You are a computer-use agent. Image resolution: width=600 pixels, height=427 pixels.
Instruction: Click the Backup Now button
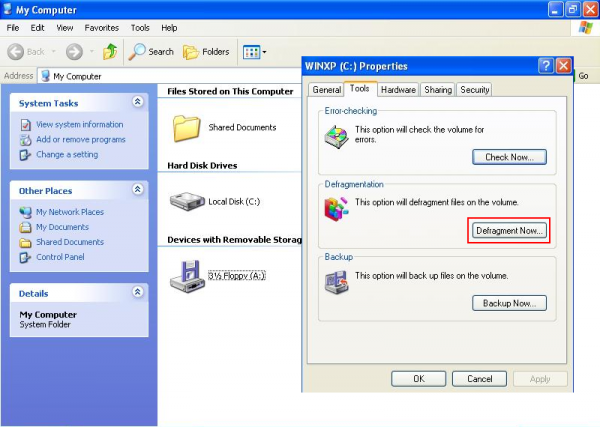click(509, 303)
